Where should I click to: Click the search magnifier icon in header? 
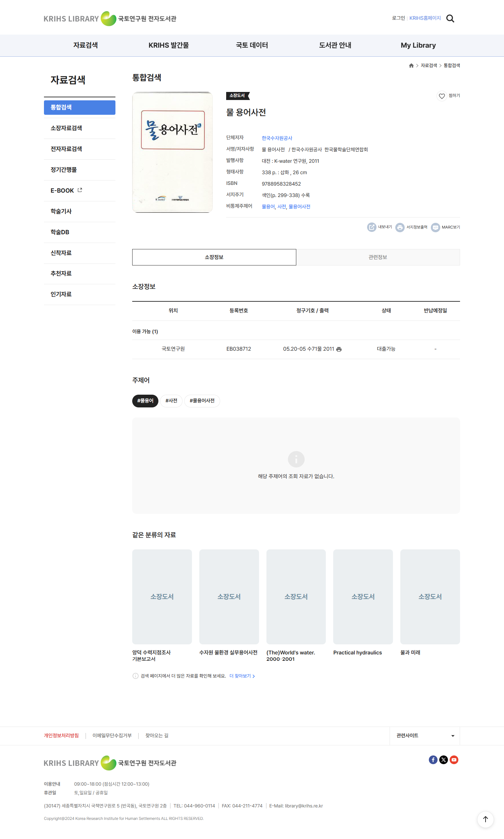[x=450, y=18]
